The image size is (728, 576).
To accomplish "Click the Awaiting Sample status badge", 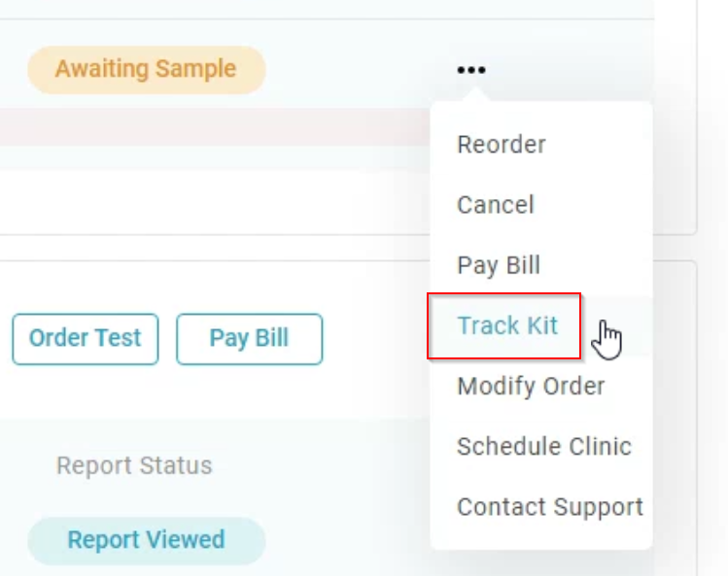I will [146, 70].
